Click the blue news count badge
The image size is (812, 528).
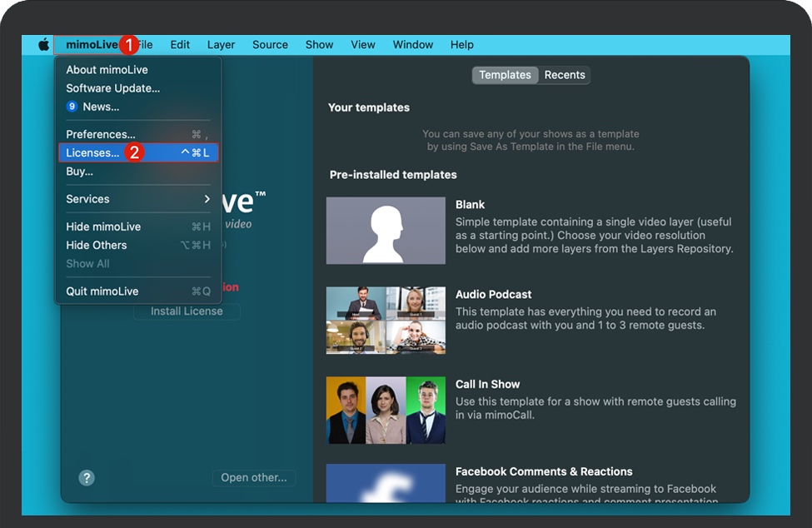click(72, 107)
